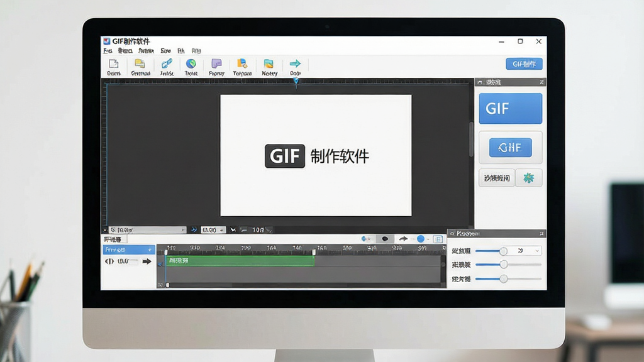Click the teal right-arrow toolbar icon
The height and width of the screenshot is (362, 644).
click(x=295, y=63)
